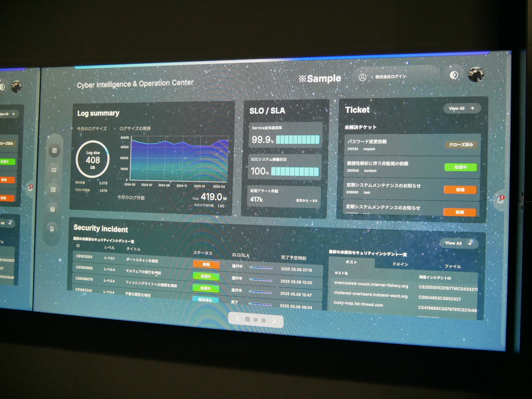Click the Cyber Intelligence & Operation Center title

pos(135,83)
